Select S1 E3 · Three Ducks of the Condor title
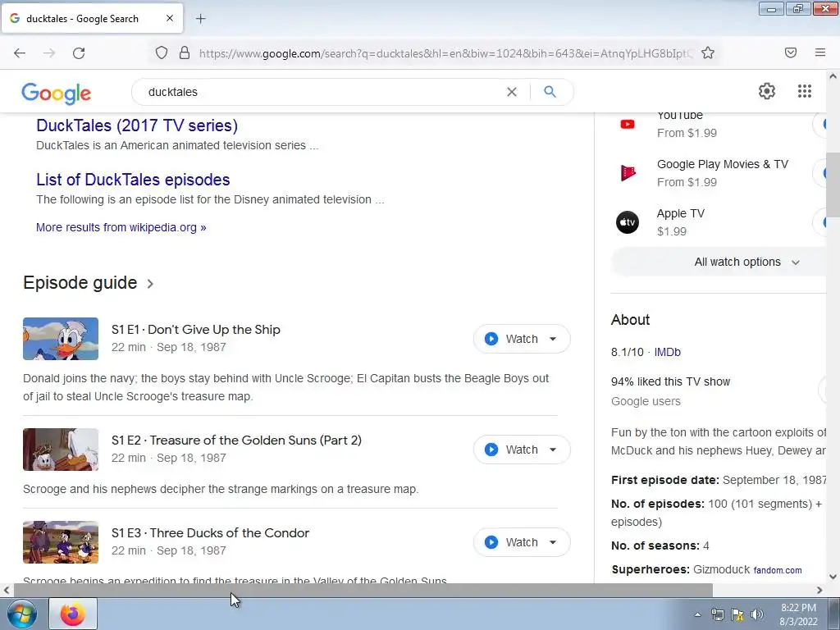 point(211,533)
